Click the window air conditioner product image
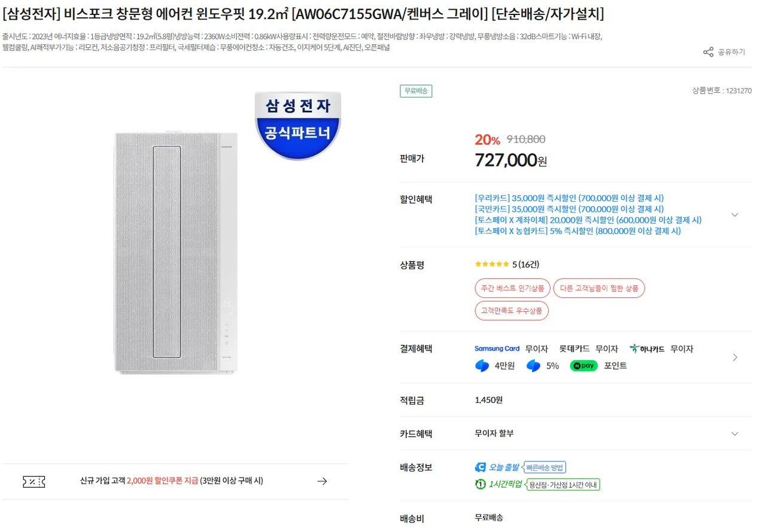Screen dimensions: 766x532 click(x=176, y=254)
